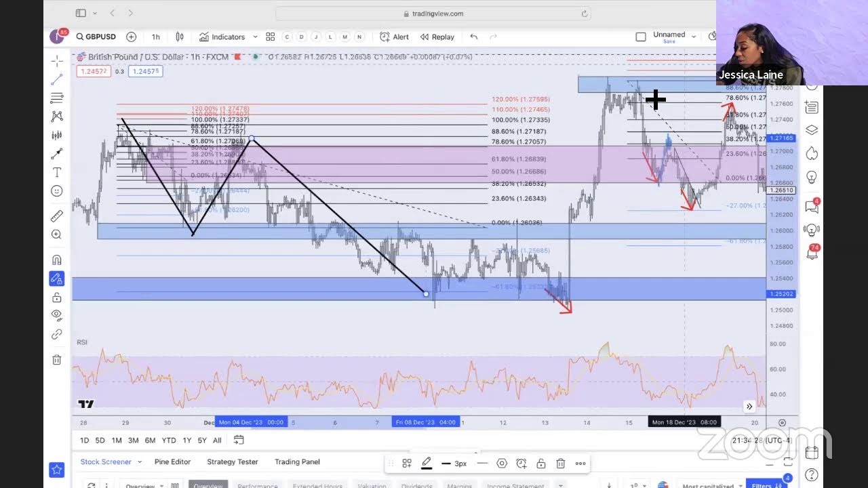This screenshot has height=488, width=868.
Task: Select the brush drawing tool
Action: (57, 154)
